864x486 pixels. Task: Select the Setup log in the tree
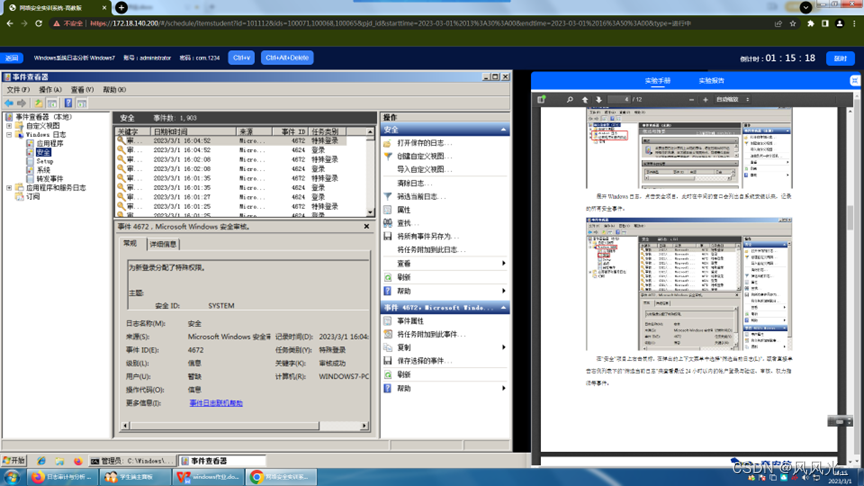[45, 161]
